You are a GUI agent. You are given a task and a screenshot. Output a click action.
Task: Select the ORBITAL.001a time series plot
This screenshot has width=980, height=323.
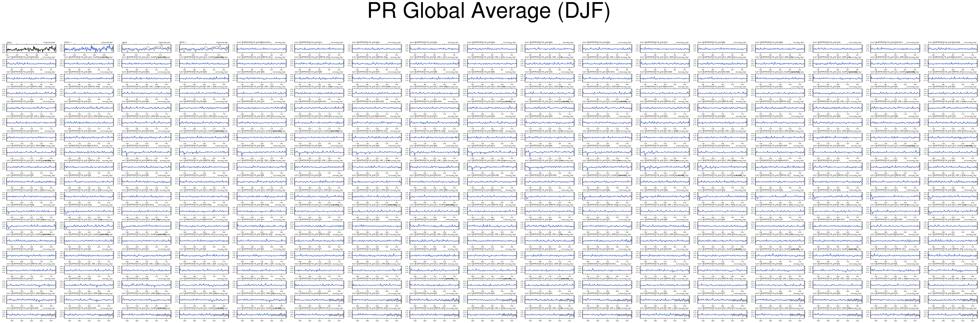(261, 63)
